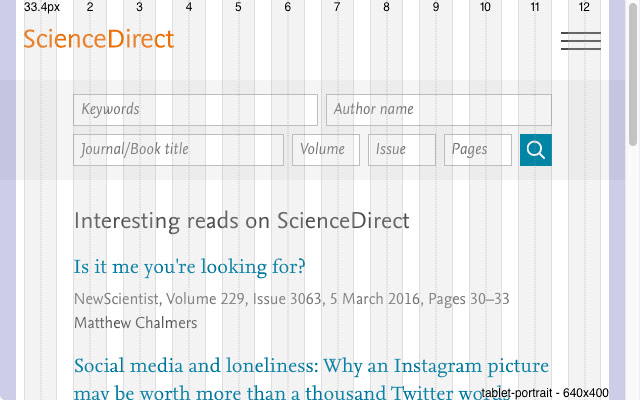Click the NewScientist Volume 229 citation text

pos(291,299)
